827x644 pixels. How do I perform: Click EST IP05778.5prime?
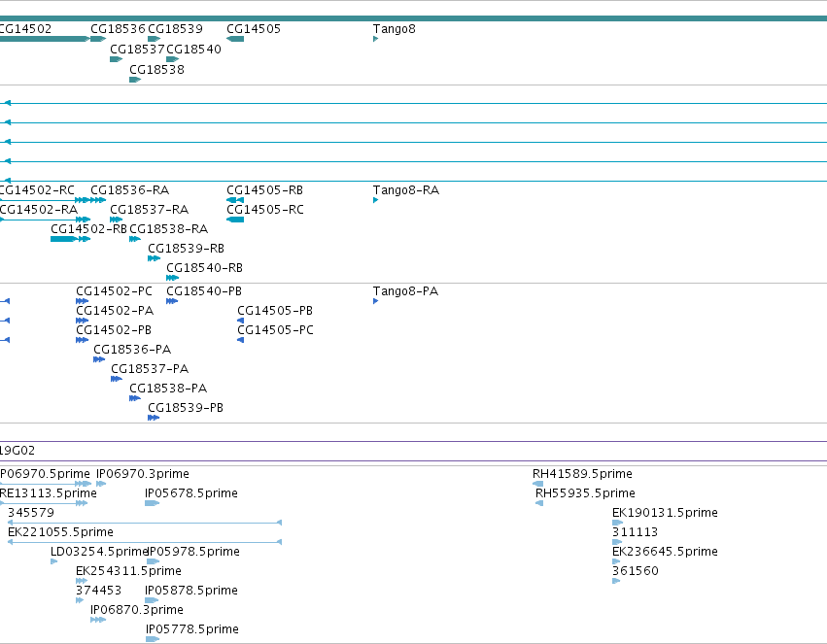click(192, 629)
